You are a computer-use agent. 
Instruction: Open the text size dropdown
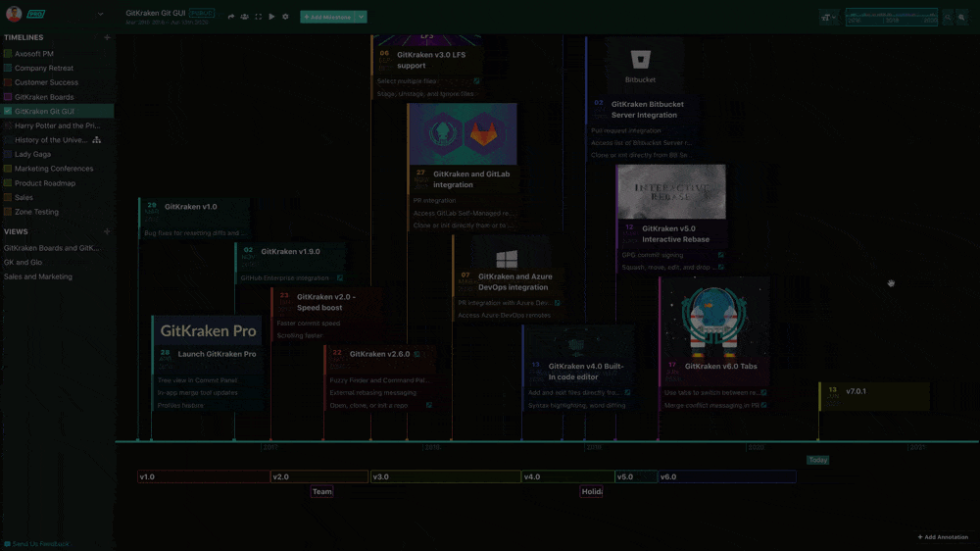coord(828,18)
